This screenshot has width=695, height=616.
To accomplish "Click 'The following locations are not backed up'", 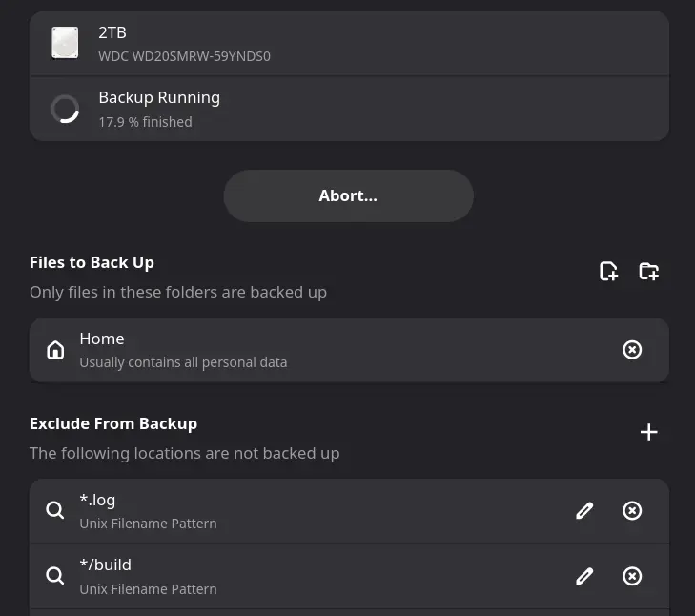I will pos(184,453).
